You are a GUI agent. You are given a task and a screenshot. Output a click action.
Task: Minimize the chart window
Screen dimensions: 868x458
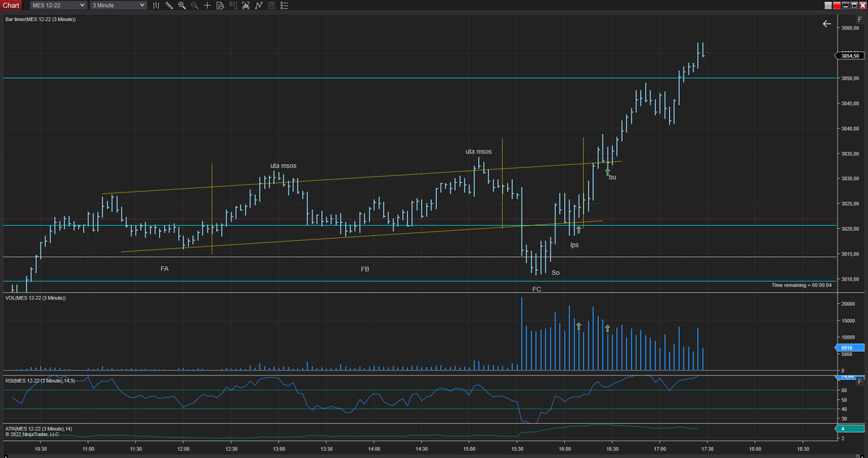(846, 6)
